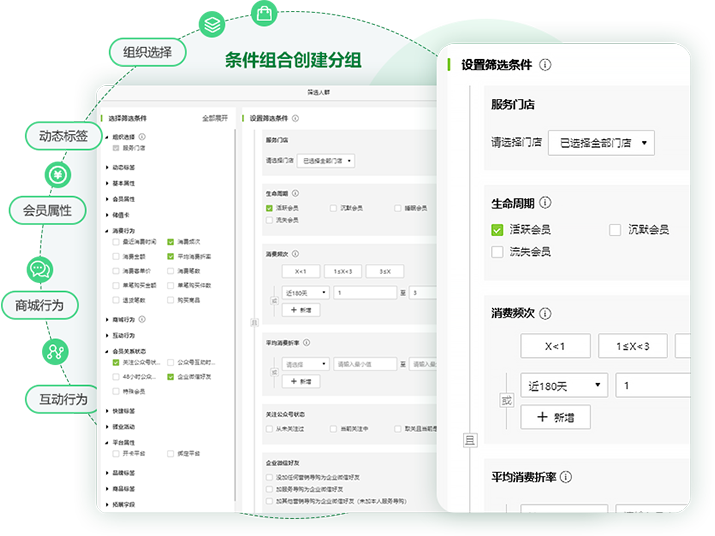Click the 组织选择 pill label
The image size is (715, 536).
[147, 52]
